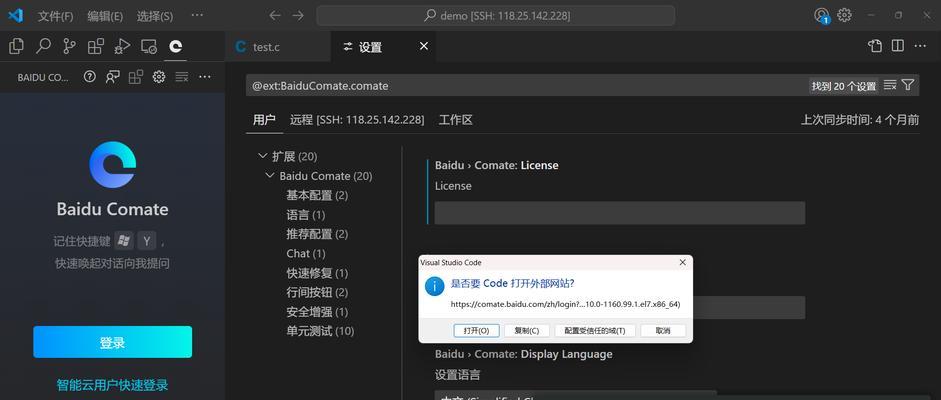Viewport: 941px width, 400px height.
Task: Open the 选择(S) menu
Action: tap(155, 16)
